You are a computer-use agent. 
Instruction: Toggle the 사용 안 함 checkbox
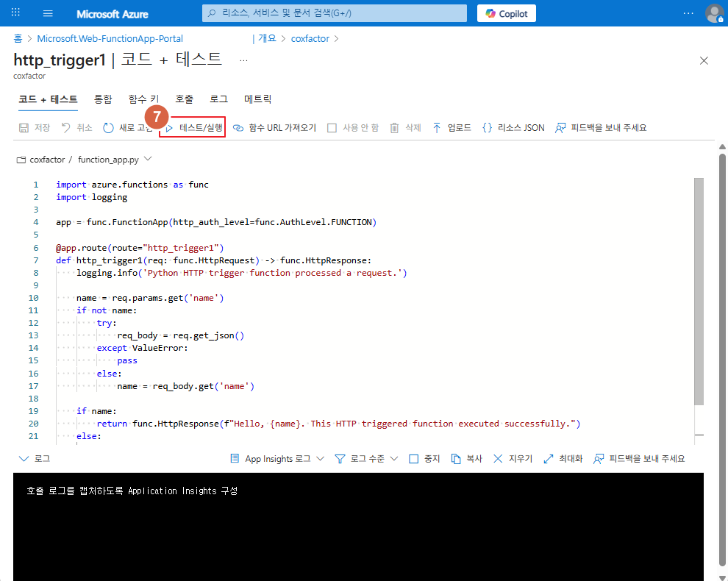click(x=332, y=128)
